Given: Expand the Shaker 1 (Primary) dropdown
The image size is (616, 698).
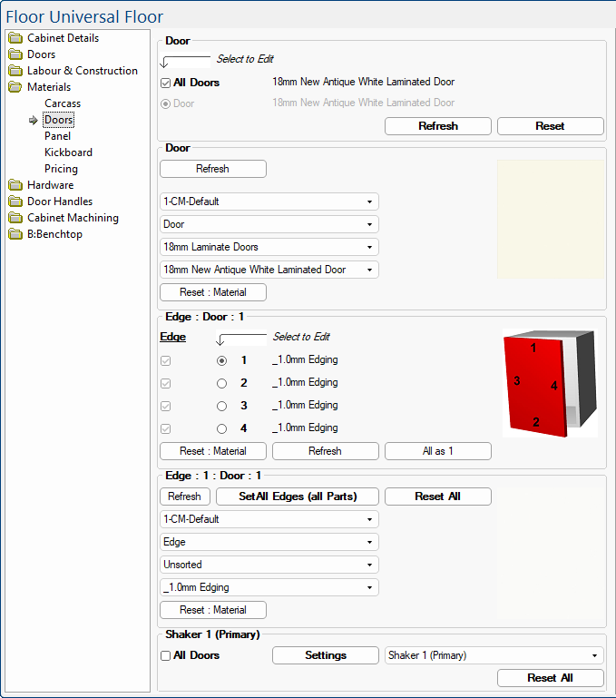Looking at the screenshot, I should (493, 655).
